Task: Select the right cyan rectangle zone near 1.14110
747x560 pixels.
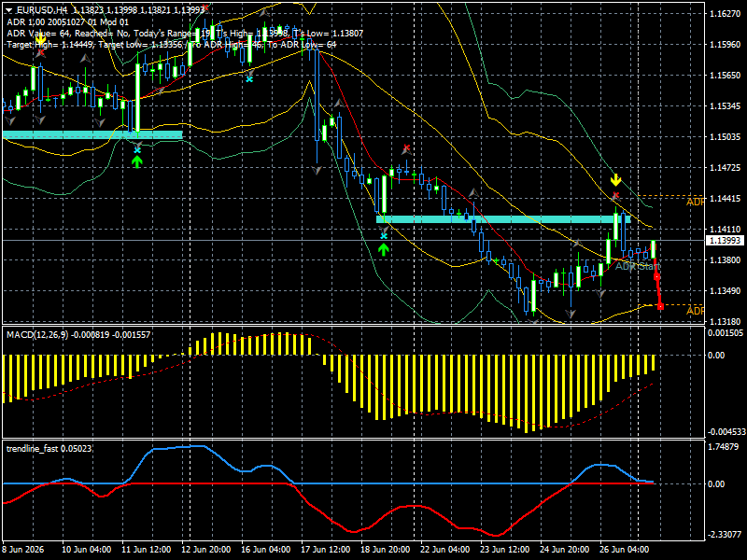Action: click(x=503, y=219)
